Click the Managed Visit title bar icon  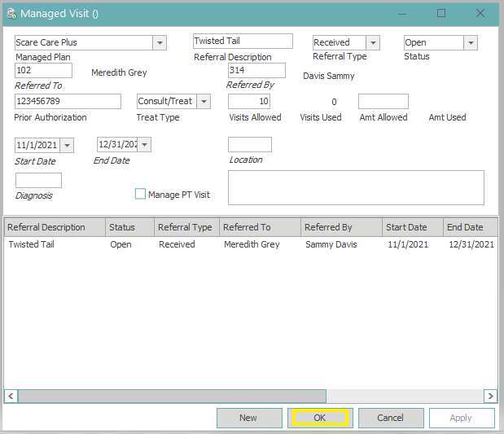coord(11,14)
